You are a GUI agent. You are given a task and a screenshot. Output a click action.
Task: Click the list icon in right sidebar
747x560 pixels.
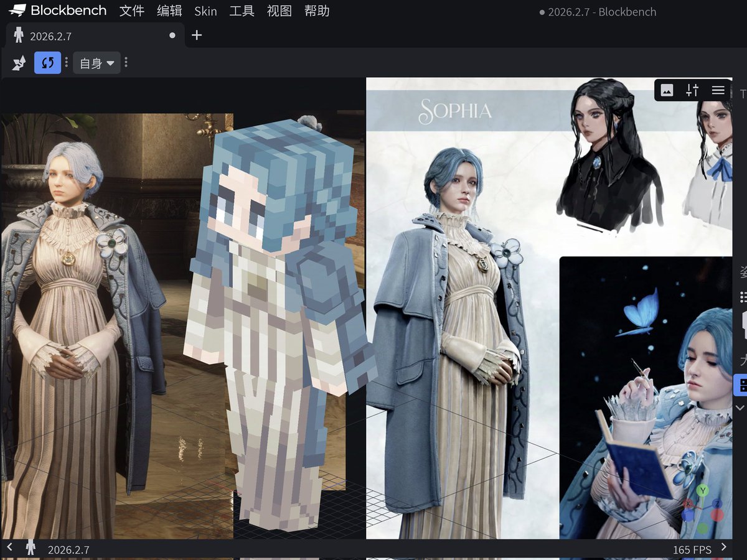742,297
